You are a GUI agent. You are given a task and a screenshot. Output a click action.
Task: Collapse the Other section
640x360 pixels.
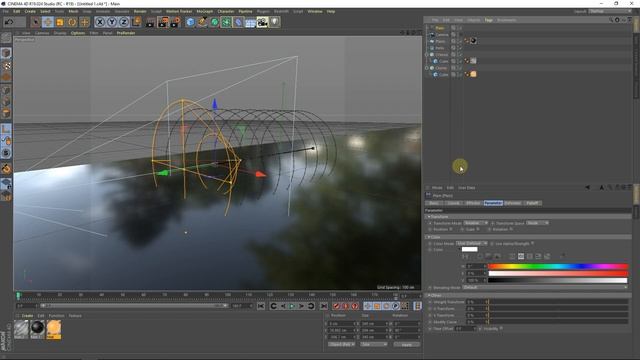(x=429, y=295)
